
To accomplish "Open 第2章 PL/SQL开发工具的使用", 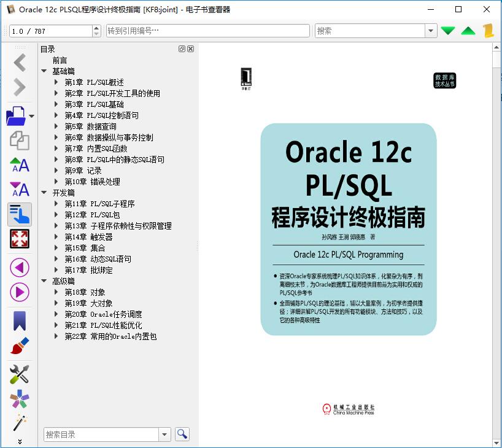I will [x=112, y=93].
